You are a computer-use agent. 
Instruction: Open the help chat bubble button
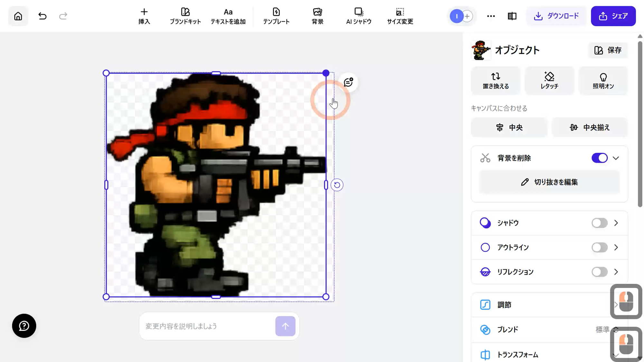tap(24, 326)
